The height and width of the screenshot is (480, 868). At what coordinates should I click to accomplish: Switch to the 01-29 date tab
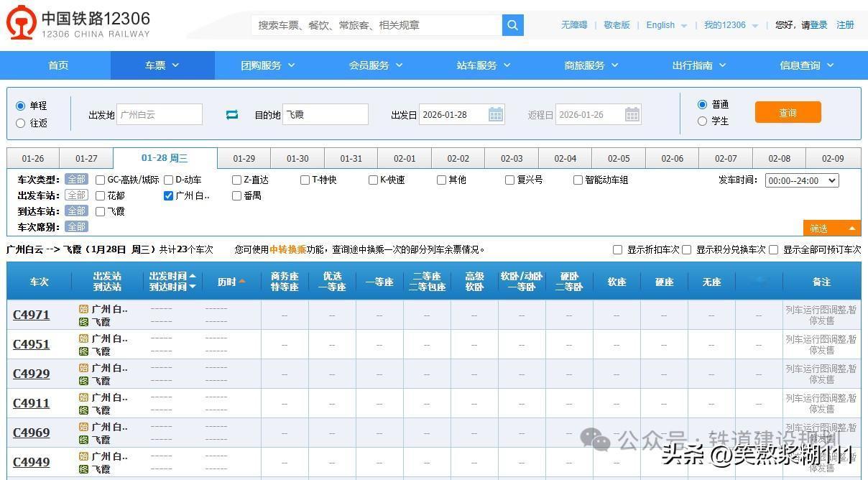244,159
